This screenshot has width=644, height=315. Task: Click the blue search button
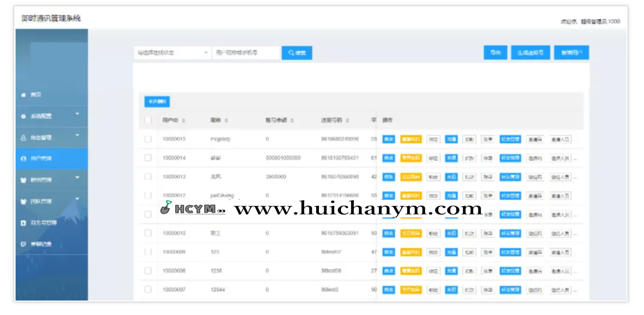297,53
